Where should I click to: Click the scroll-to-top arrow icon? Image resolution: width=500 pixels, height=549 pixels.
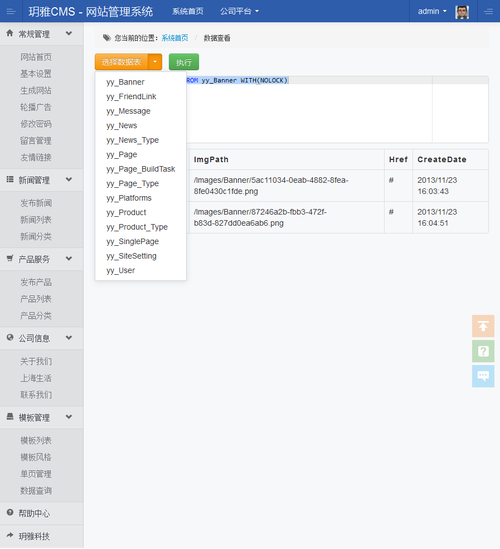point(483,326)
